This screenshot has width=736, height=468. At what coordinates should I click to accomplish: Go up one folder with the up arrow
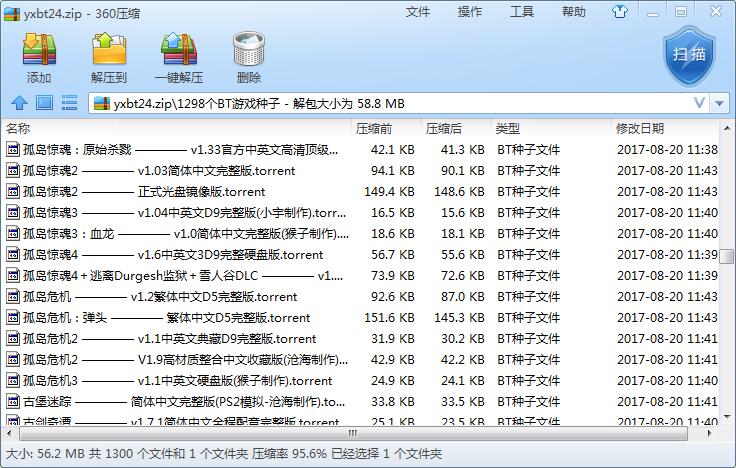[19, 103]
